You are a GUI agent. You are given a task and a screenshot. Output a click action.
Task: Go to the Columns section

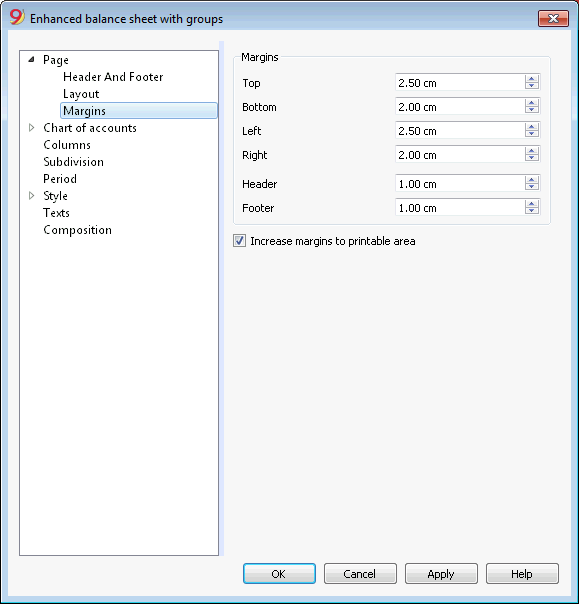coord(67,145)
